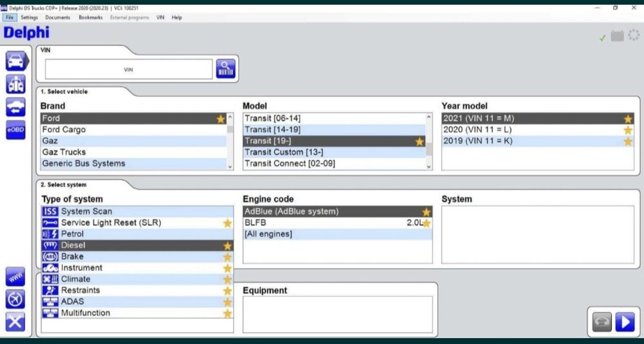
Task: Select 2019 (VIN 11 = K) year
Action: coord(538,141)
